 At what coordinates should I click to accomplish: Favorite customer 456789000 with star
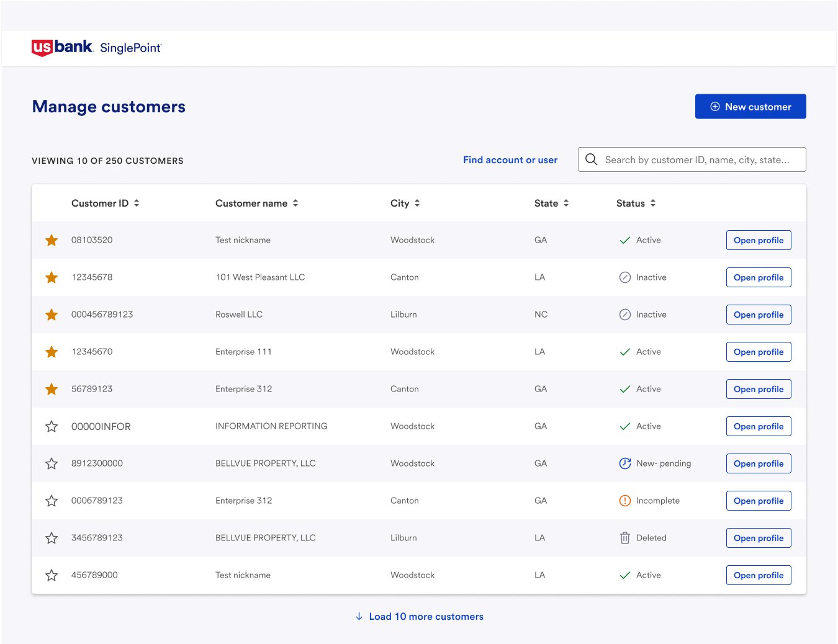point(52,575)
